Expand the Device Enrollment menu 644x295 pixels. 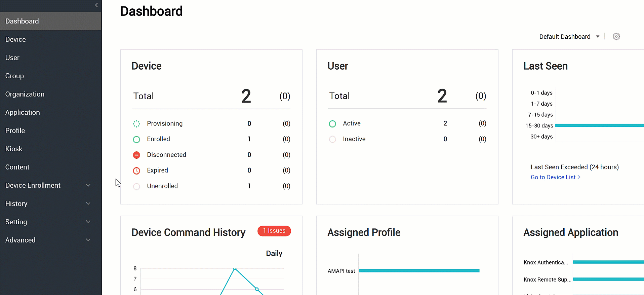tap(88, 185)
